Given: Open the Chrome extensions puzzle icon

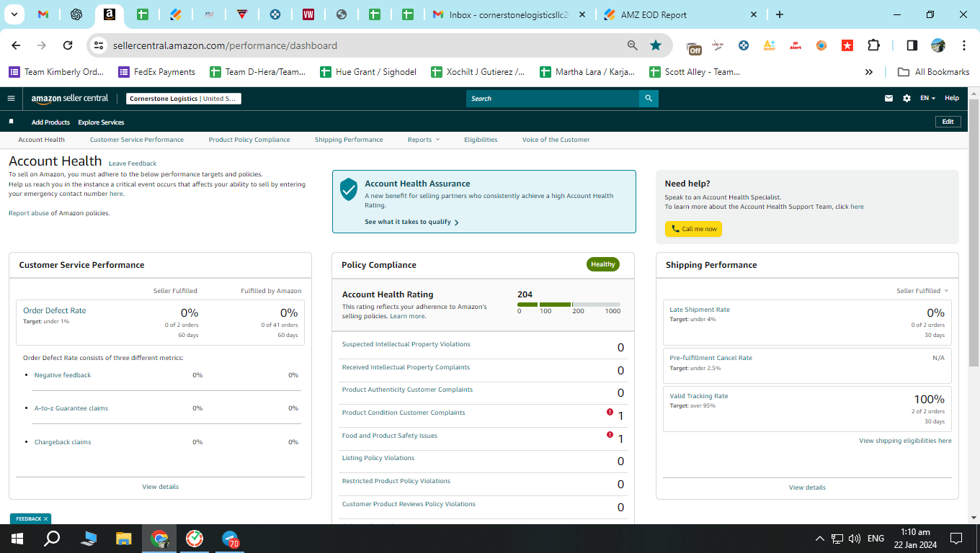Looking at the screenshot, I should click(x=873, y=45).
